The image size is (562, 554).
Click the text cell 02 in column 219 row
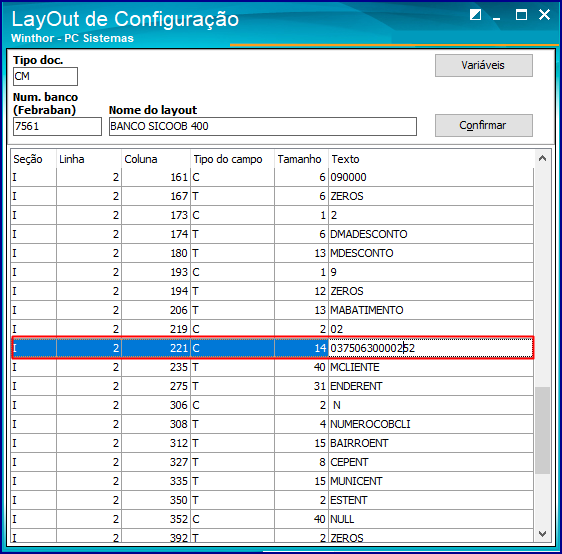pos(431,329)
